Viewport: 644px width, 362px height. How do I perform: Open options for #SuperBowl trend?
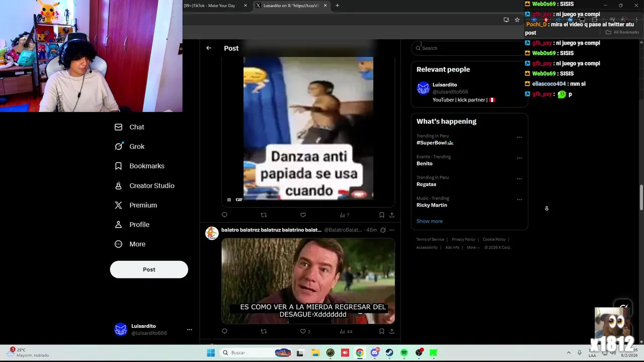tap(519, 137)
